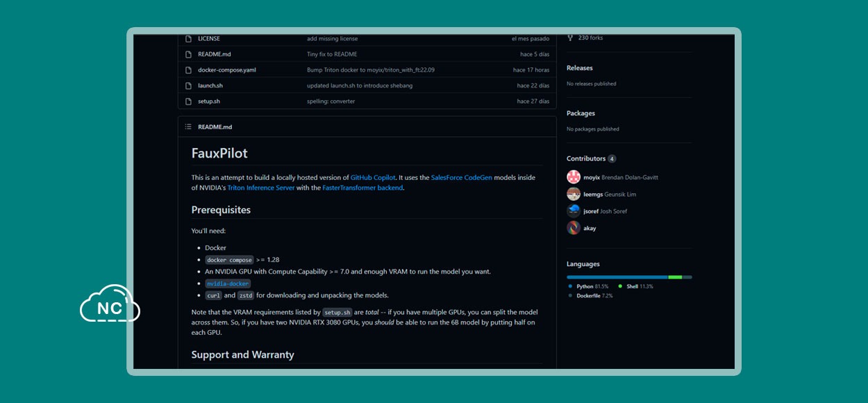Follow the GitHub Copilot link

click(373, 177)
